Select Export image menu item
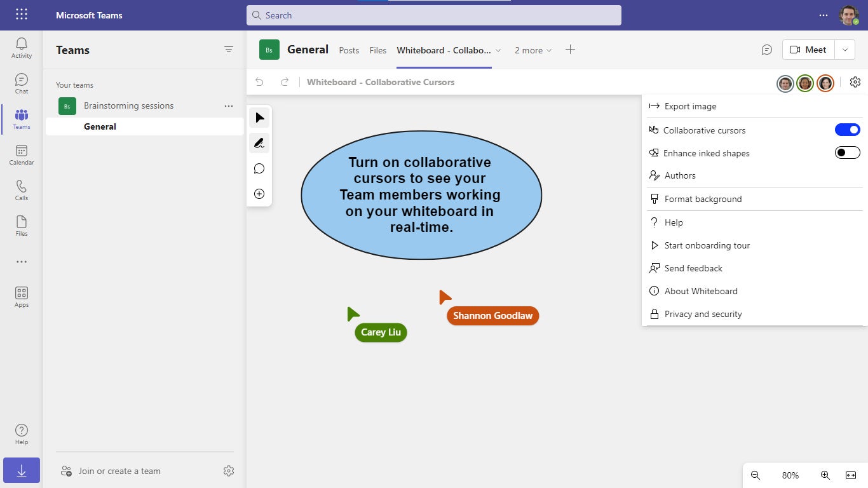This screenshot has width=868, height=488. coord(755,106)
